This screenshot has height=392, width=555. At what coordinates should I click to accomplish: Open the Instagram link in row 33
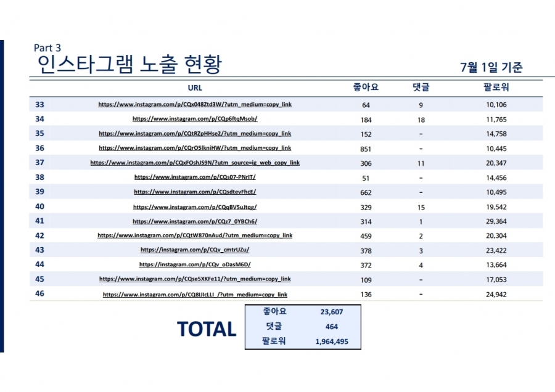[195, 105]
